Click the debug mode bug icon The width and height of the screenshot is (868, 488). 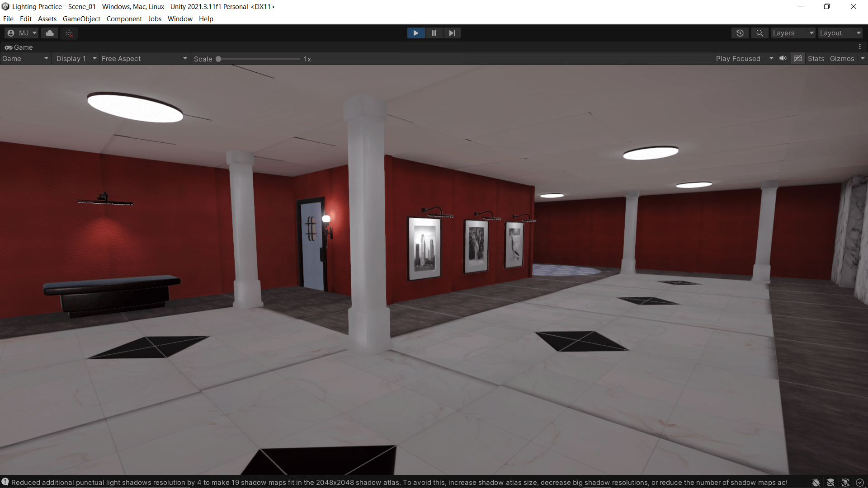coord(816,483)
